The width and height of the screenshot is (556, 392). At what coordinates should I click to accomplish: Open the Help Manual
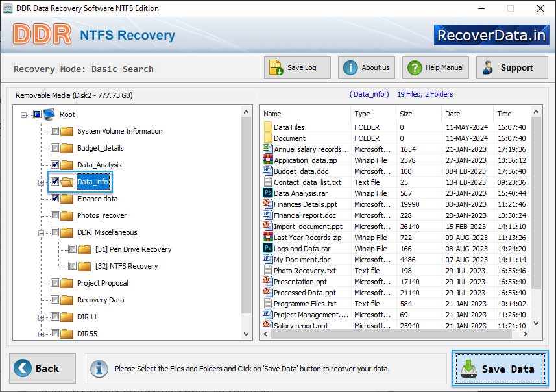(x=435, y=67)
